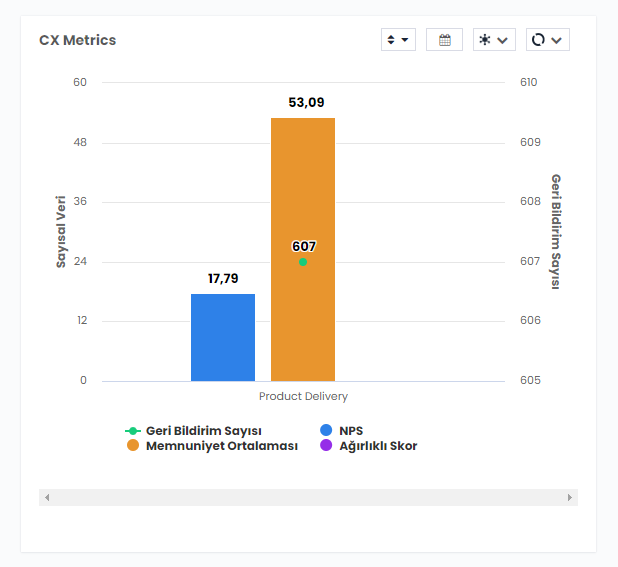
Task: Click the green Geri Bildirim line marker icon
Action: point(132,430)
